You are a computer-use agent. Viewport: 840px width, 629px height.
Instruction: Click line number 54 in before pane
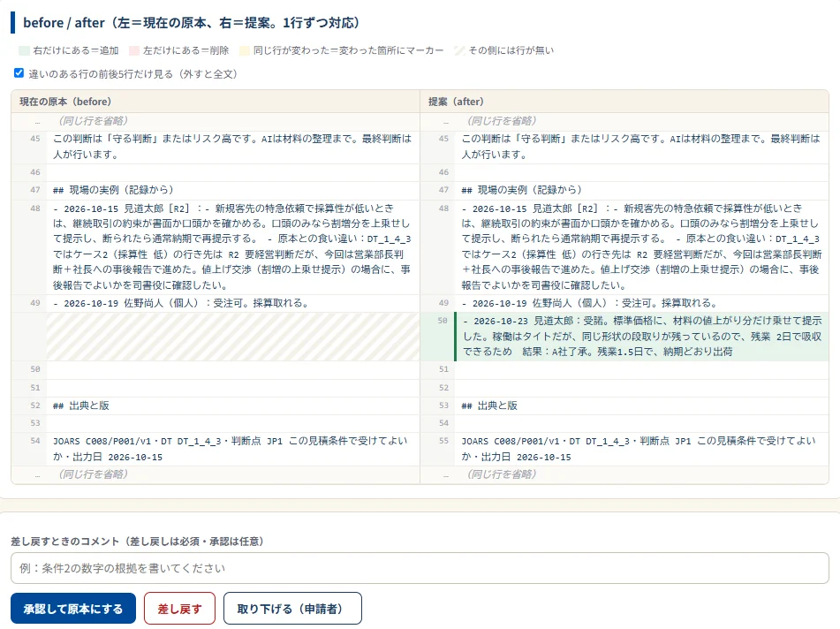34,441
